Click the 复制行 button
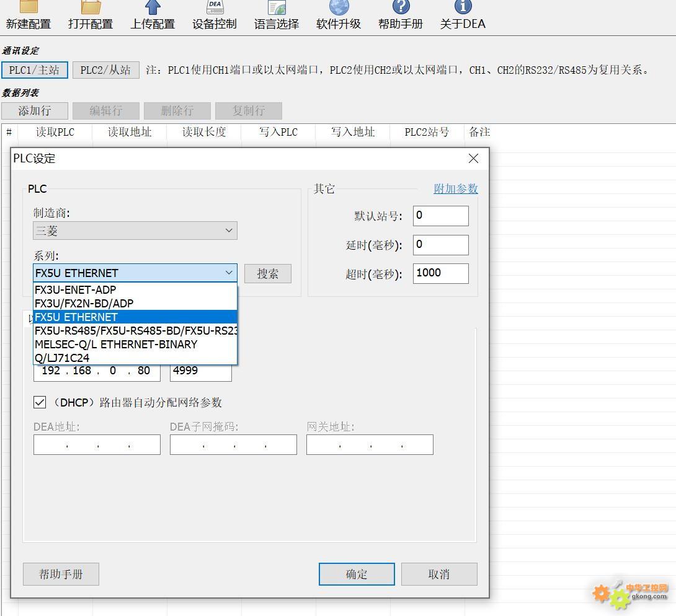This screenshot has height=616, width=676. coord(249,111)
